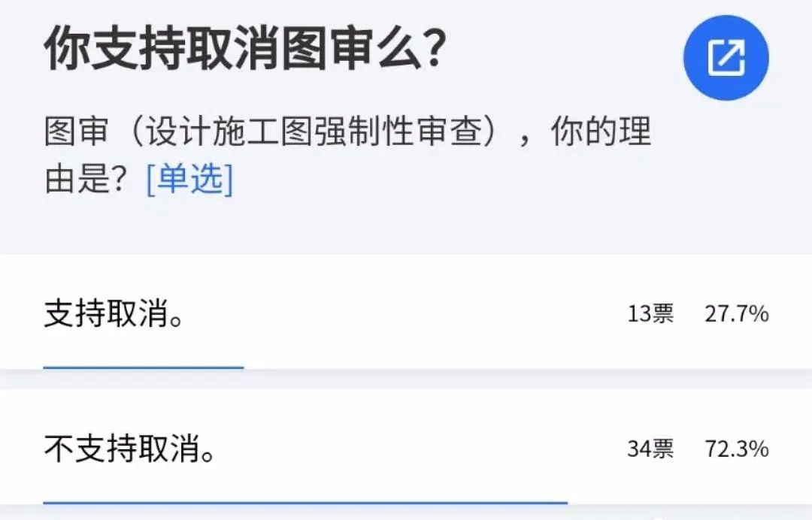Click the progress bar under "不支持取消。"
The width and height of the screenshot is (812, 520).
pos(304,502)
